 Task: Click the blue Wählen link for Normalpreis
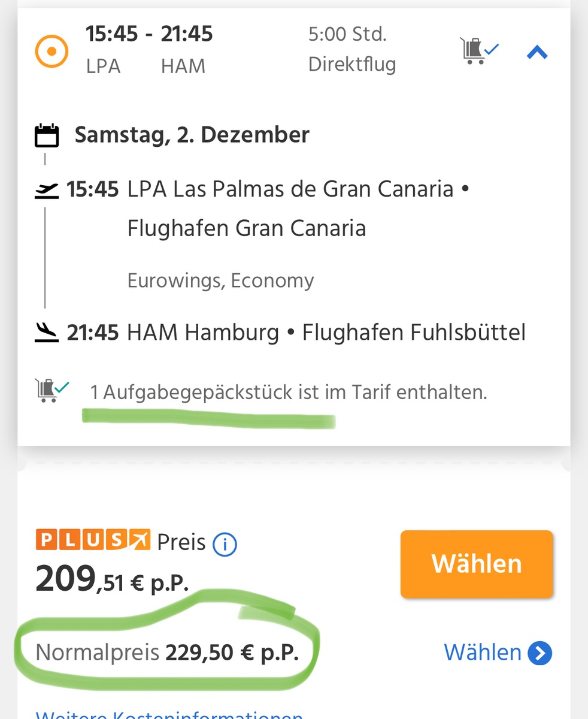click(483, 652)
